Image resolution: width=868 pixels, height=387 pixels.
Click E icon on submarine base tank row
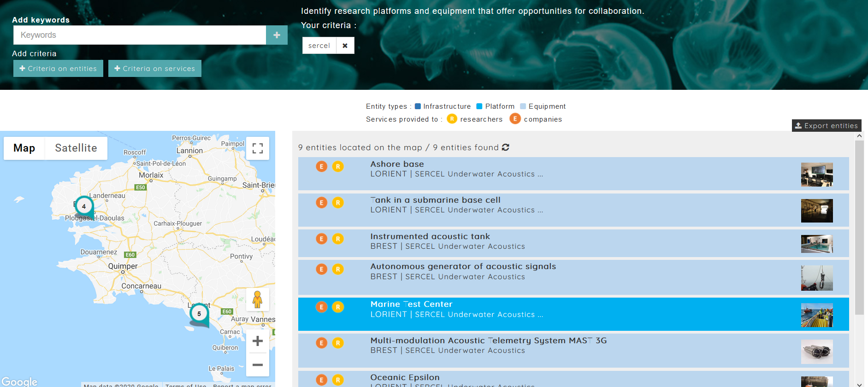(x=322, y=202)
